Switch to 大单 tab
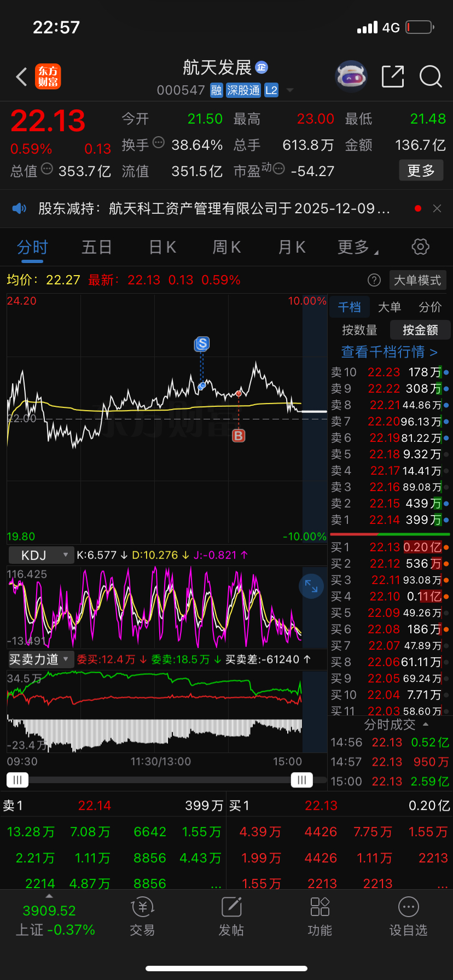This screenshot has height=980, width=453. point(390,307)
